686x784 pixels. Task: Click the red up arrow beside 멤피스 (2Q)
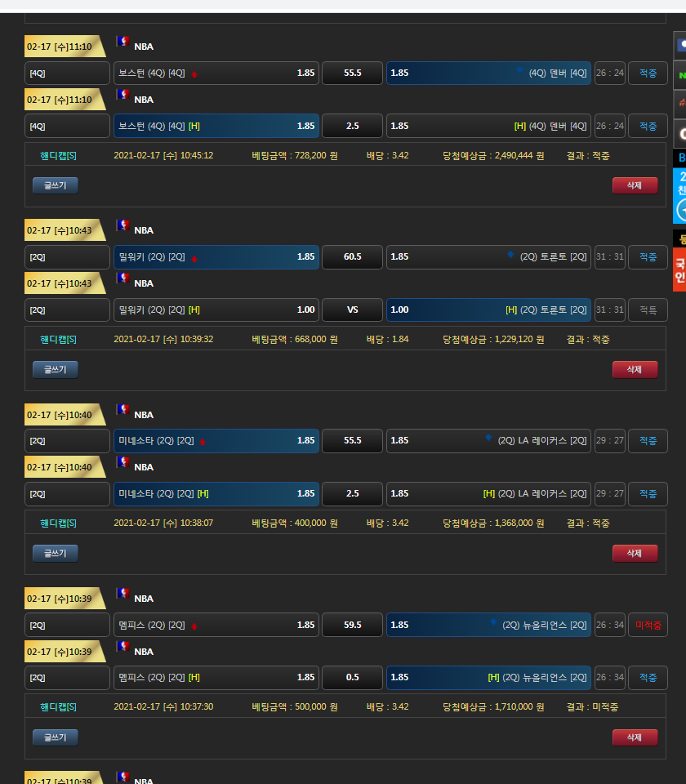[194, 626]
